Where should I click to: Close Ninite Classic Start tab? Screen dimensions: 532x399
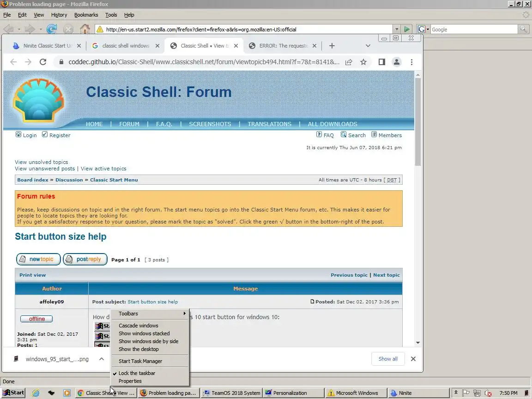[x=79, y=46]
